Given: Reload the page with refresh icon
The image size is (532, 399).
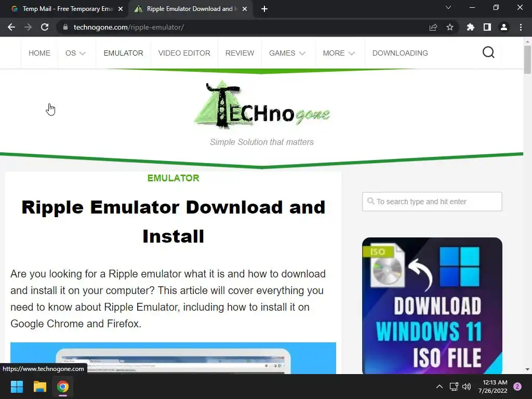Looking at the screenshot, I should click(45, 27).
